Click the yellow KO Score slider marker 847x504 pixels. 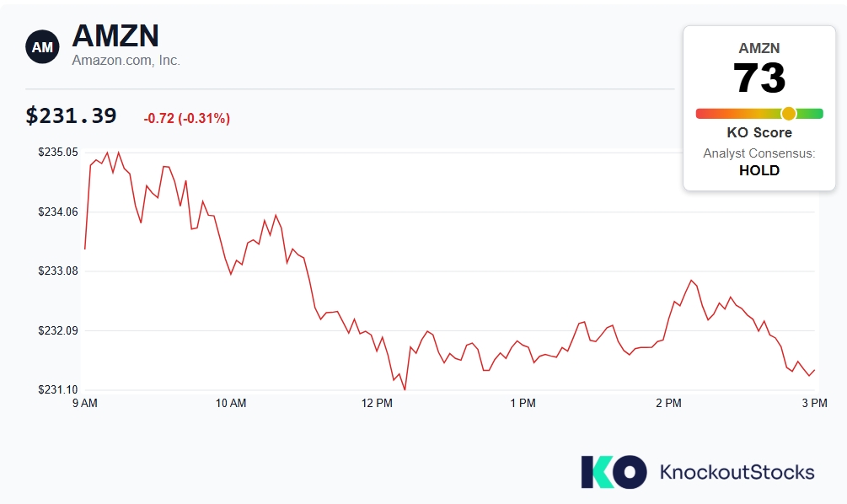(x=789, y=114)
